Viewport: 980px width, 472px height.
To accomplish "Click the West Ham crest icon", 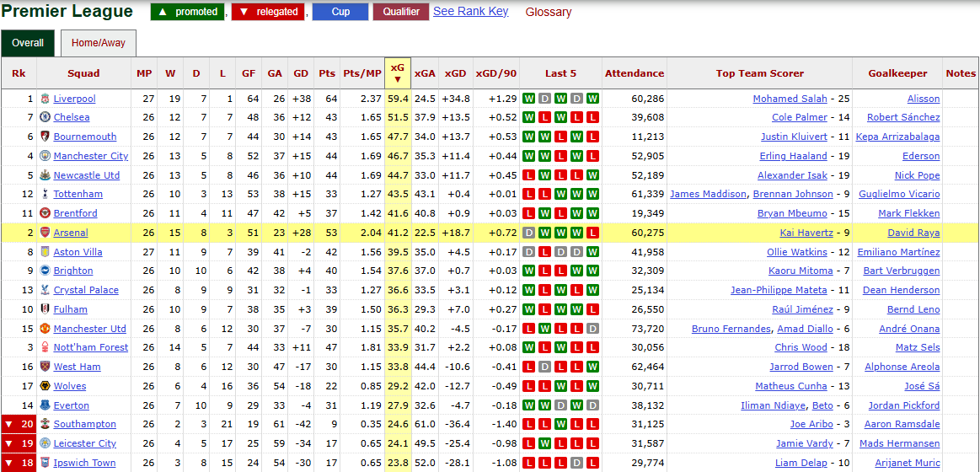I will (45, 367).
